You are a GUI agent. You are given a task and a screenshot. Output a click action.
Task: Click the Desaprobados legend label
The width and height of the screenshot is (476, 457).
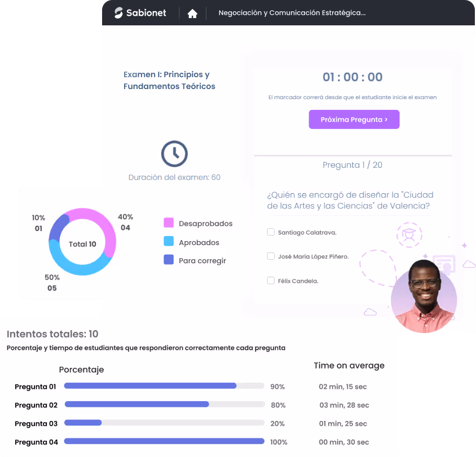coord(205,224)
